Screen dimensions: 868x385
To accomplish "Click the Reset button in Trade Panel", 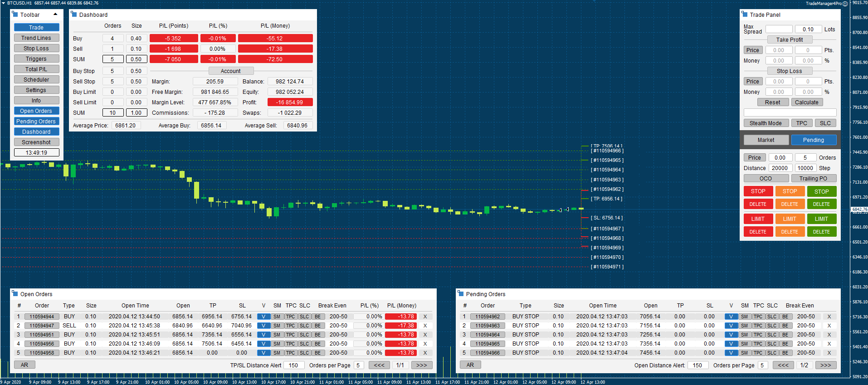I will (x=772, y=102).
